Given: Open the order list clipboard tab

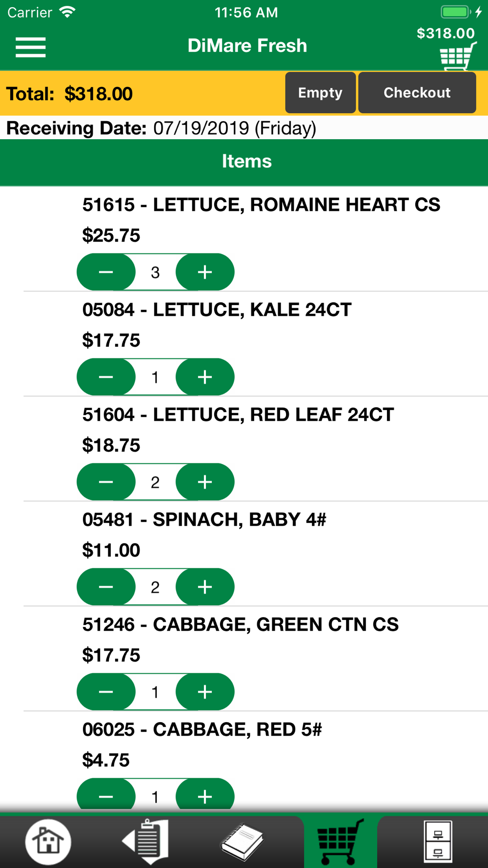Looking at the screenshot, I should [x=146, y=841].
